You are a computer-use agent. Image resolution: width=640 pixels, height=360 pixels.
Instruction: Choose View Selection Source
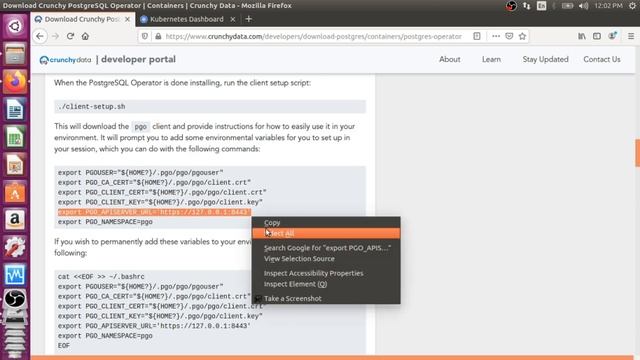pos(326,258)
